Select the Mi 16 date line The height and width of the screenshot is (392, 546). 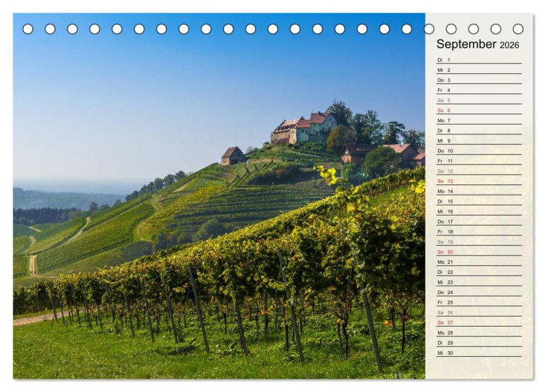coord(478,212)
